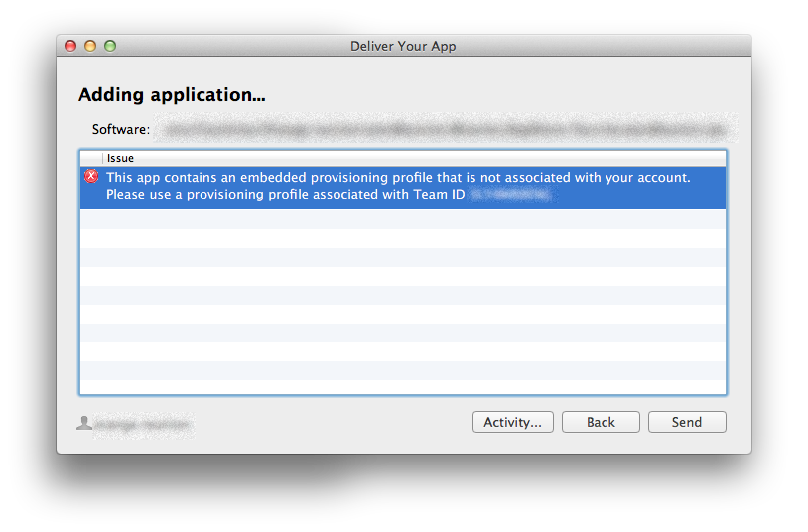Click the red error icon in issue row

pos(91,177)
